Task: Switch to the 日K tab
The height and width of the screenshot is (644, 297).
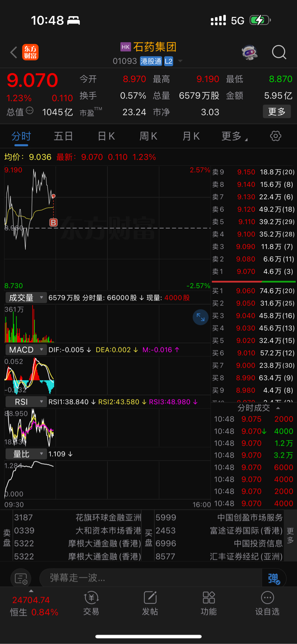Action: (106, 136)
